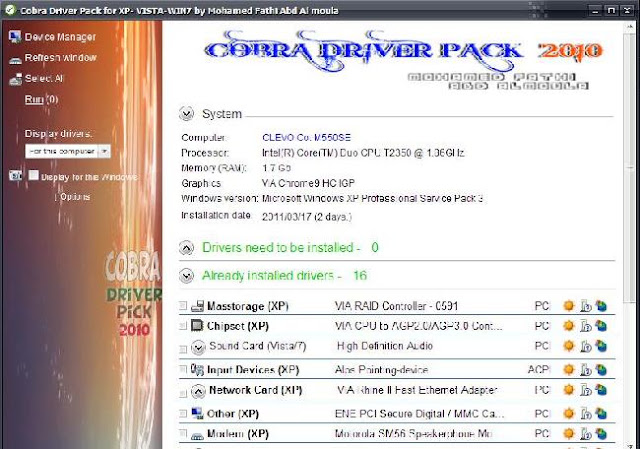
Task: Click the orange gear in the Masstorage row
Action: pyautogui.click(x=569, y=306)
